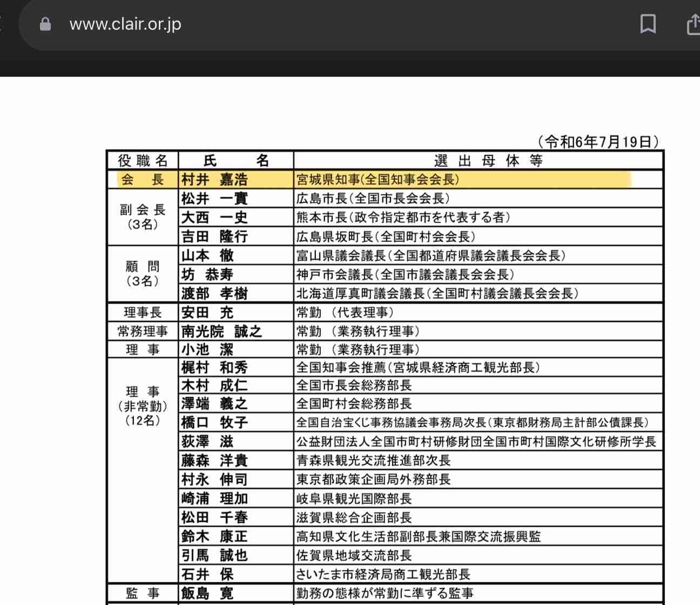700x605 pixels.
Task: Click 高知県文化生活部副部長兼国際交流振興監 cell
Action: tap(479, 536)
